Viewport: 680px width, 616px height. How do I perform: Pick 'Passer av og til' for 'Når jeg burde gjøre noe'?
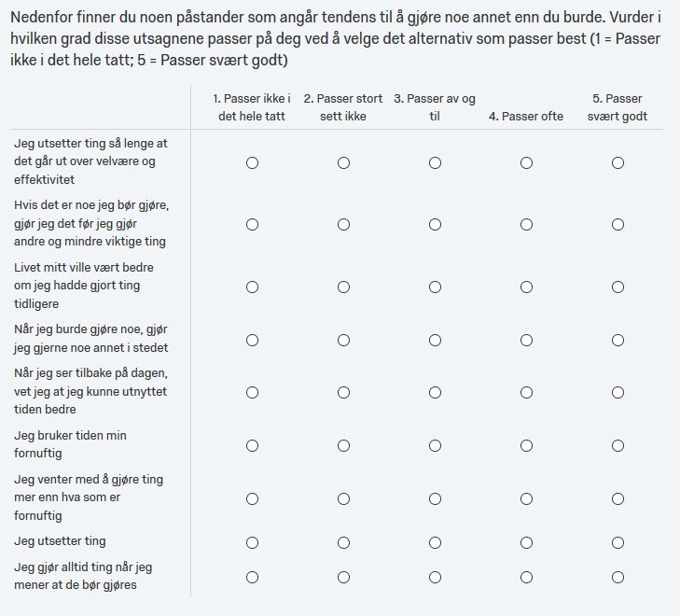[x=435, y=340]
